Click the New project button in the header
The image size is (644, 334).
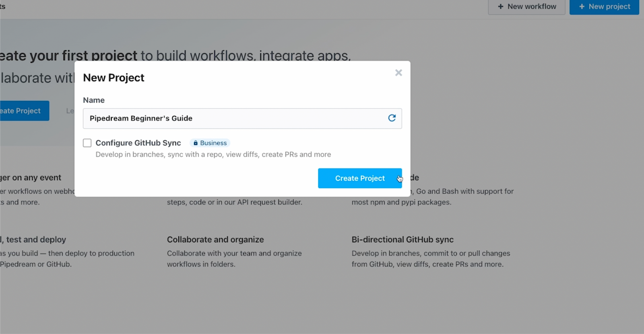pyautogui.click(x=604, y=7)
